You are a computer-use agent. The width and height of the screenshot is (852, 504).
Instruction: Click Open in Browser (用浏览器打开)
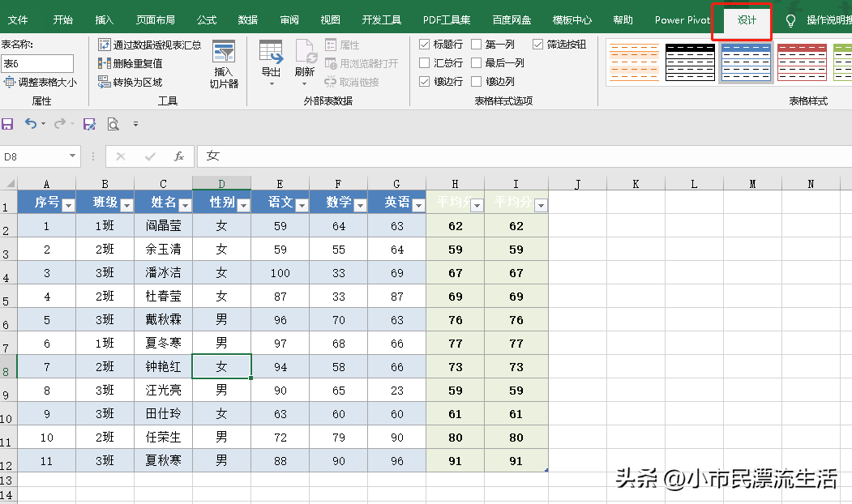(x=362, y=63)
